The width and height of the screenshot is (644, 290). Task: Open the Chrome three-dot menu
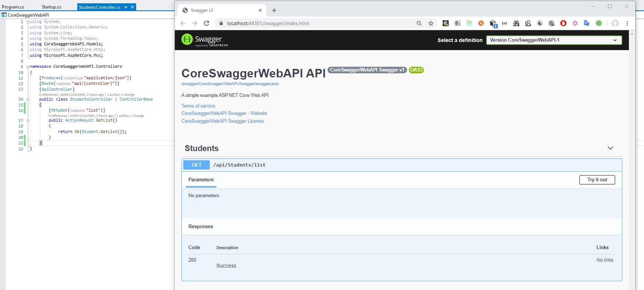627,23
